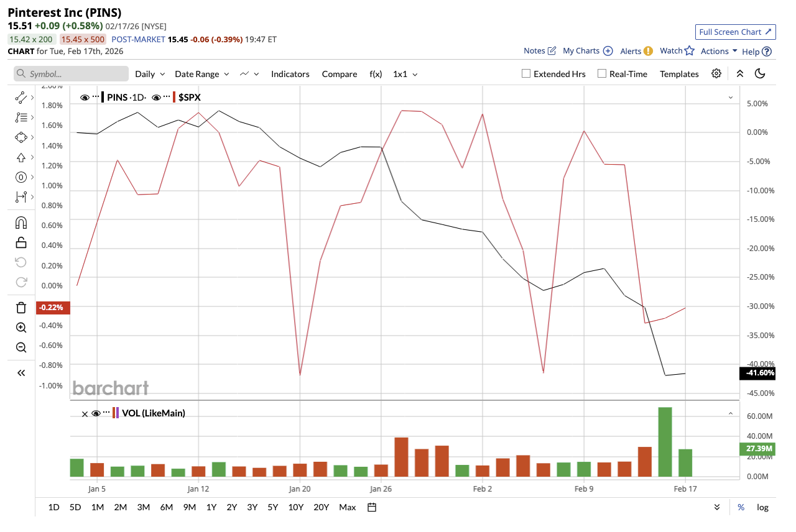Delete all drawings with the trash icon

point(21,307)
